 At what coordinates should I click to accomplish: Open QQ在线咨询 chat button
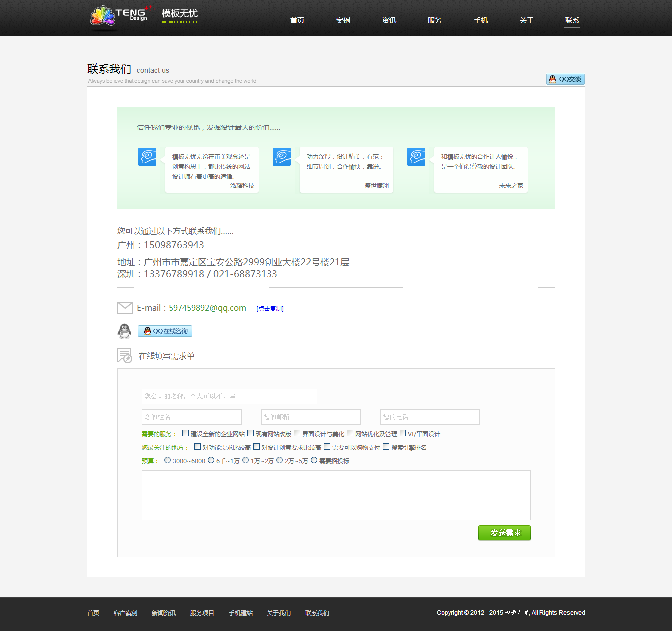[165, 331]
